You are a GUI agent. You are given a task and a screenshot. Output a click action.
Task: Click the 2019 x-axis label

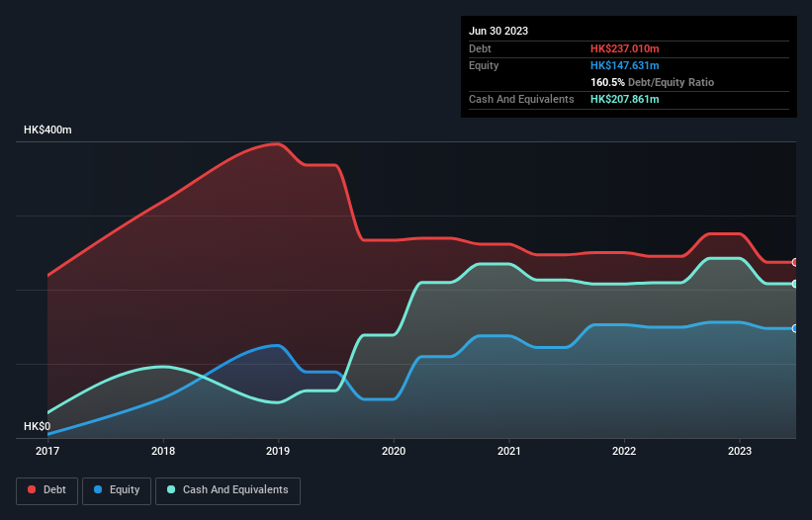click(x=278, y=451)
